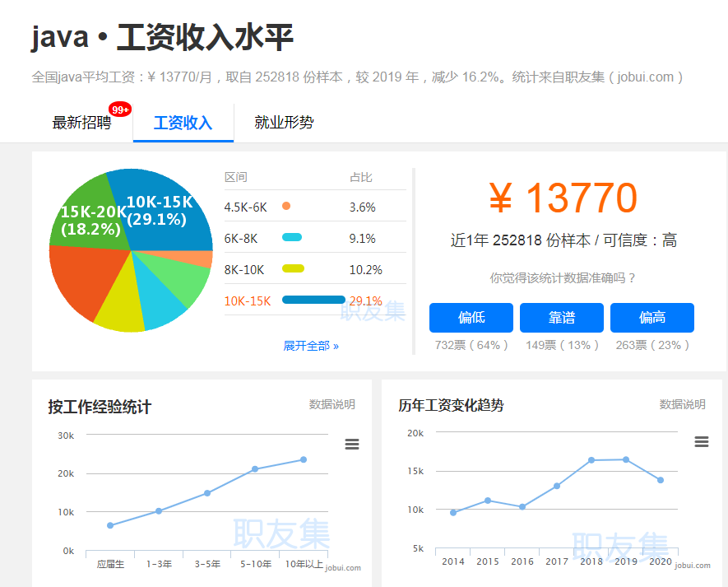Select the 4.5K-6K range label
Screen dimensions: 728x587
tap(246, 207)
